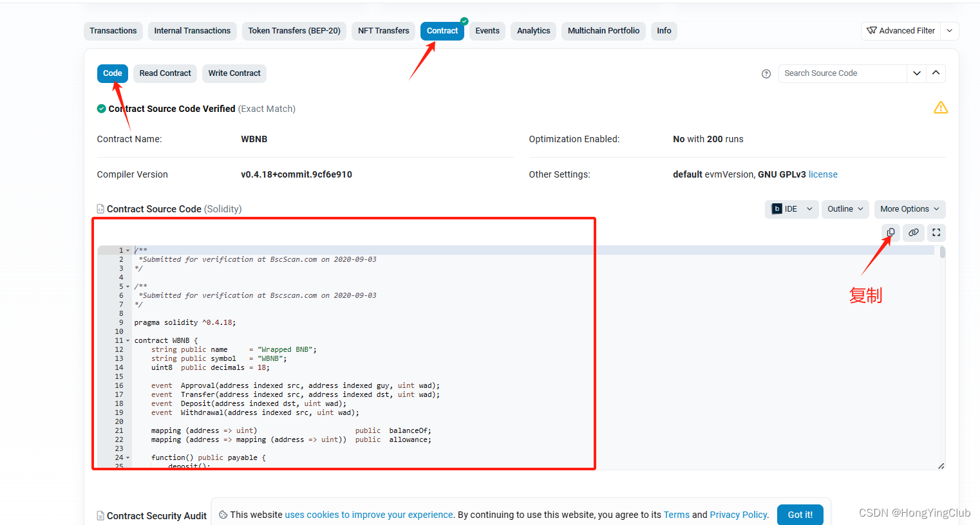980x525 pixels.
Task: Open the Terms link
Action: (x=677, y=515)
